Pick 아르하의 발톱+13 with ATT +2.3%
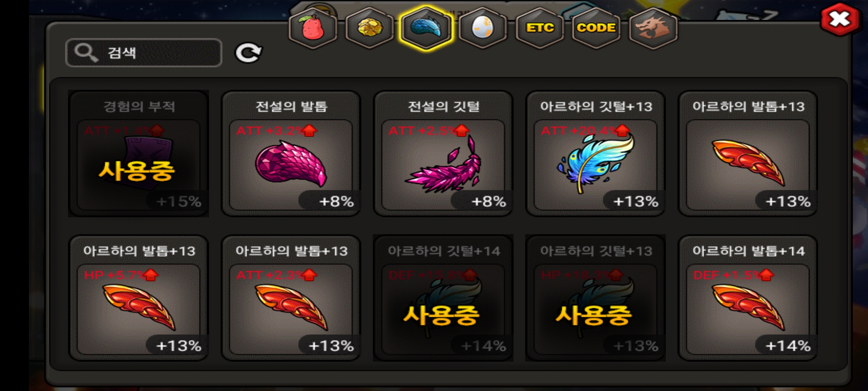The image size is (868, 391). tap(291, 298)
